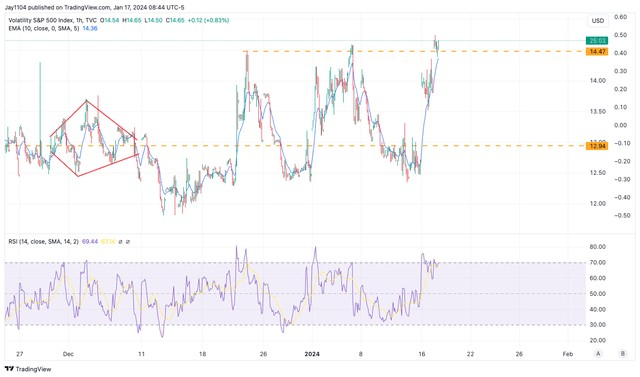
Task: Click the 14.00 price axis label
Action: point(597,81)
